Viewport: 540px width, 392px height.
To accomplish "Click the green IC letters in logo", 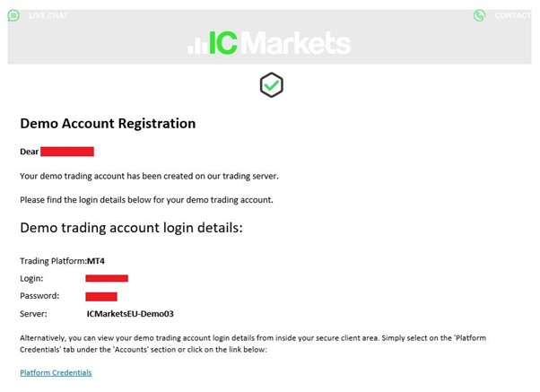I will (223, 43).
